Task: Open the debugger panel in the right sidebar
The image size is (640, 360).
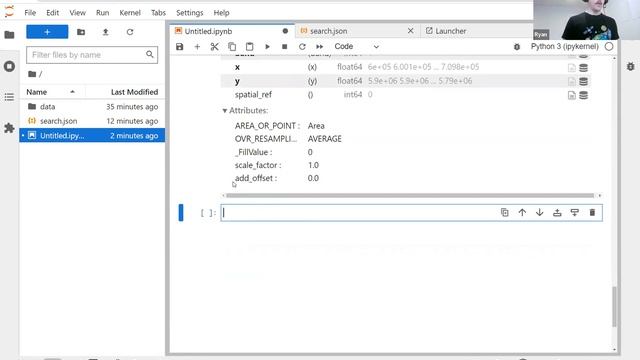Action: coord(631,66)
